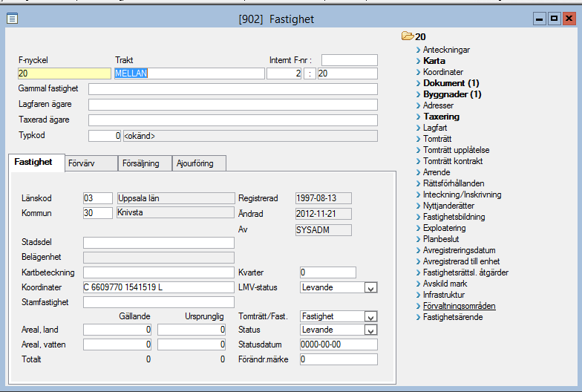
Task: Click the Länskod field with 03
Action: coord(98,198)
